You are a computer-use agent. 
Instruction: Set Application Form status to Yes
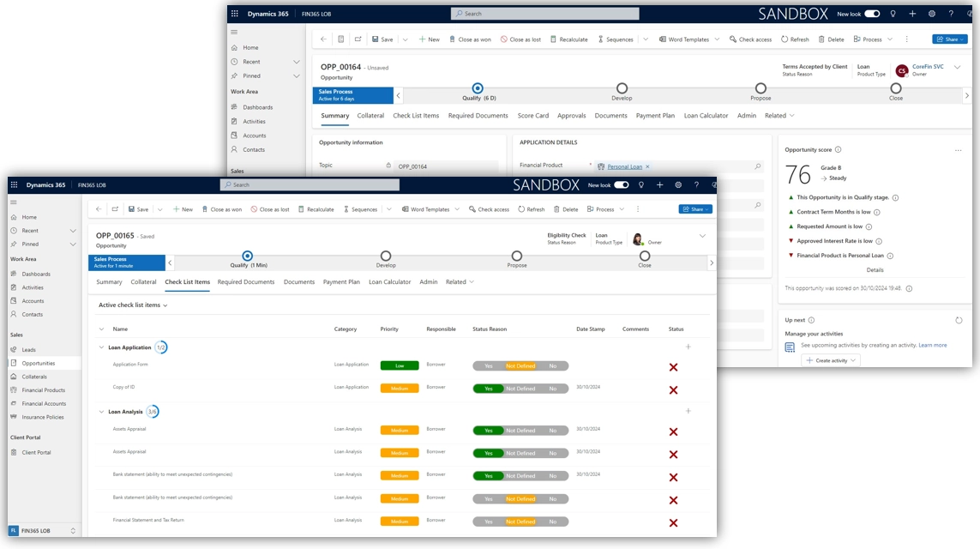point(489,365)
